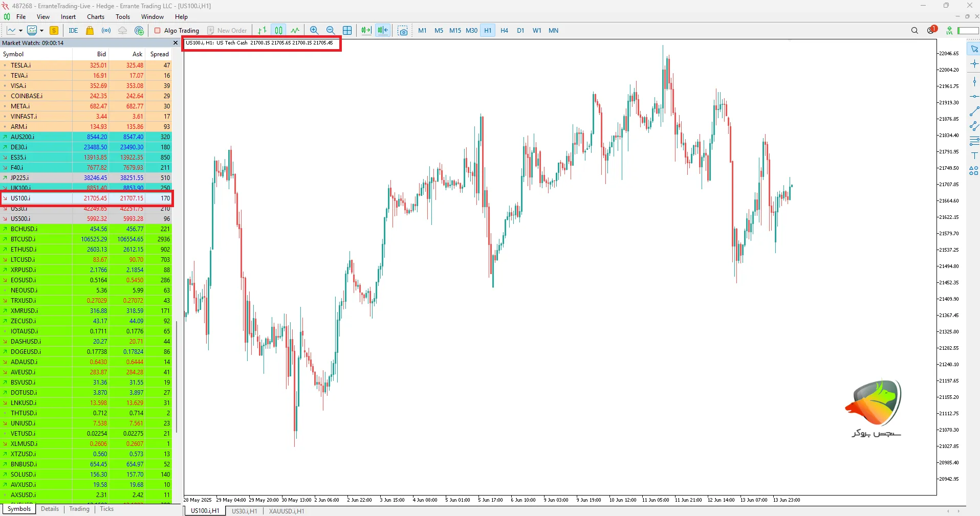
Task: Switch to candlestick chart display
Action: pos(278,31)
